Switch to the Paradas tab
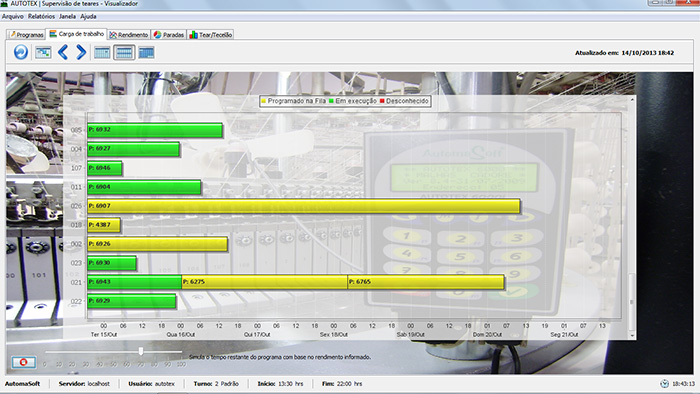 (x=169, y=34)
